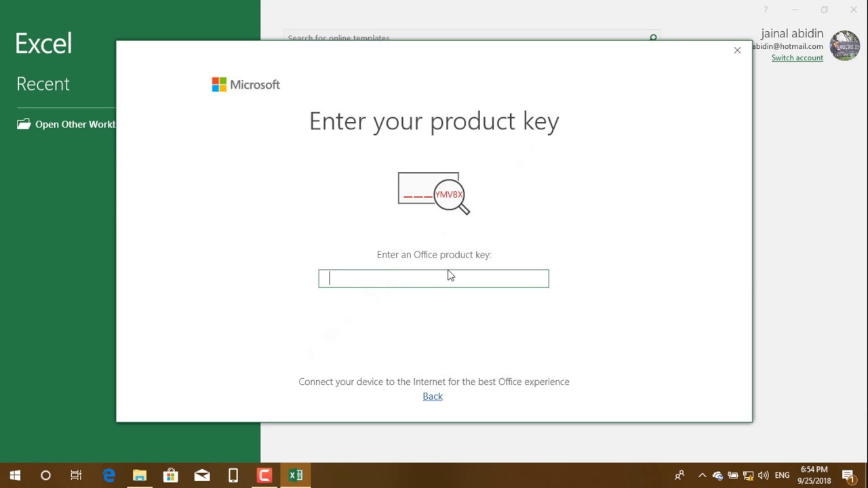This screenshot has height=488, width=868.
Task: Close the product key dialog
Action: pos(737,50)
